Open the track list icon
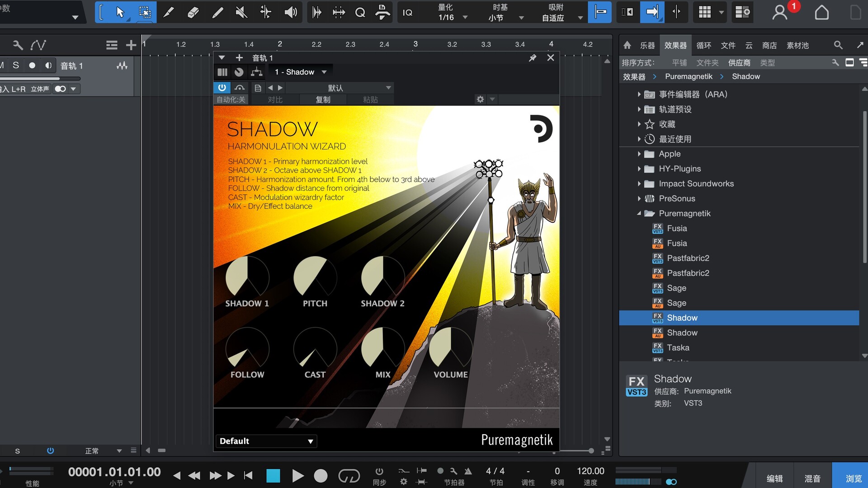The width and height of the screenshot is (868, 488). [x=112, y=45]
